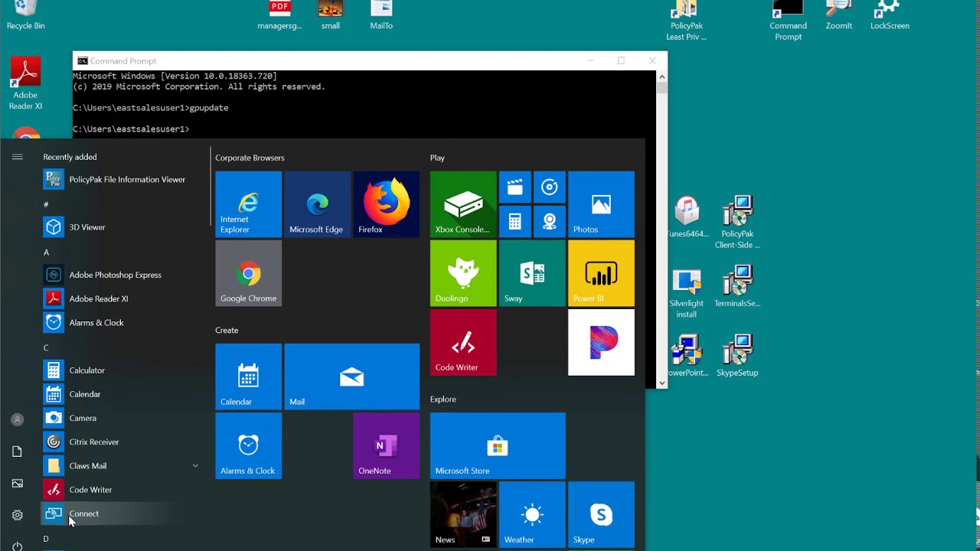Screen dimensions: 980x551
Task: Open the Pictures shortcut in Start rail
Action: click(18, 484)
